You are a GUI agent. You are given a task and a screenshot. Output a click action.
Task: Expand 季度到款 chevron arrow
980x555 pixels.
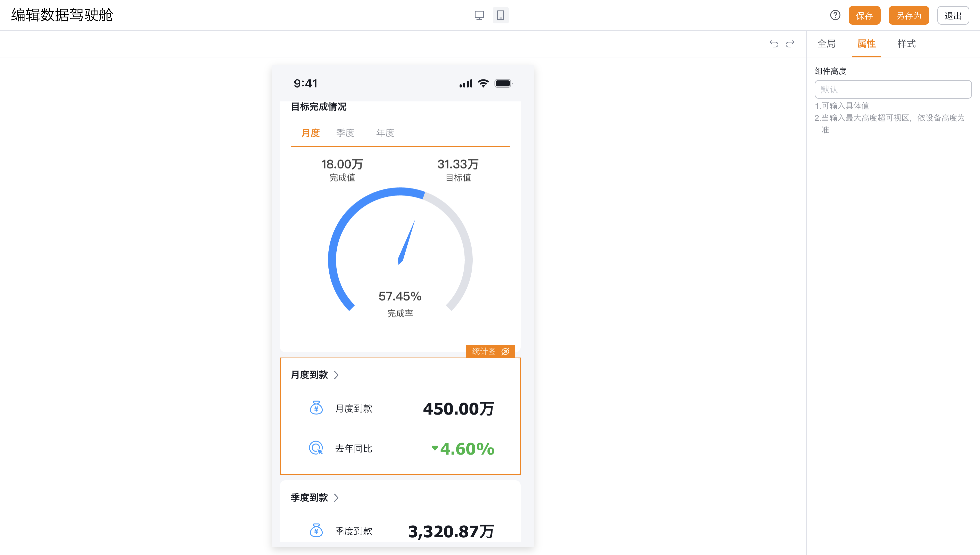[336, 498]
